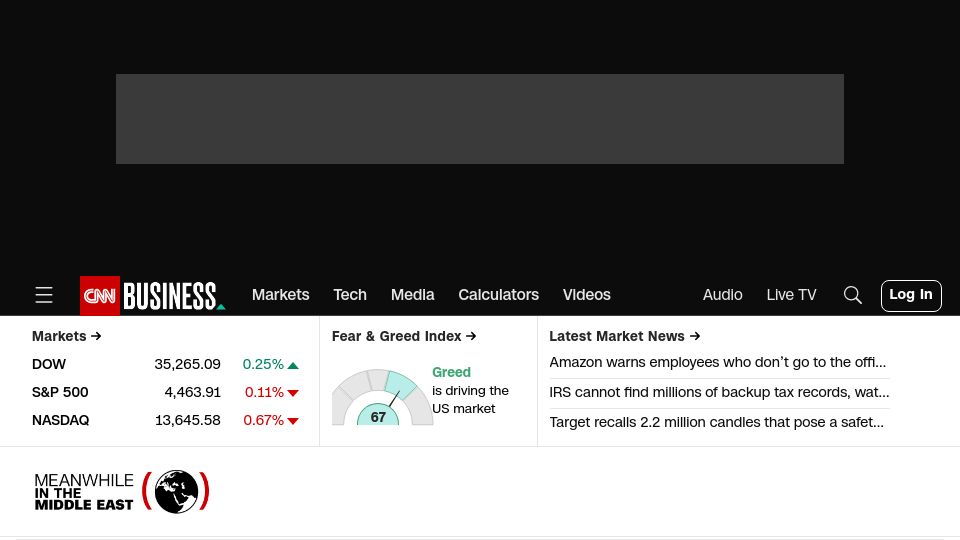Screen dimensions: 960x540
Task: Click the gray advertisement banner placeholder
Action: (480, 119)
